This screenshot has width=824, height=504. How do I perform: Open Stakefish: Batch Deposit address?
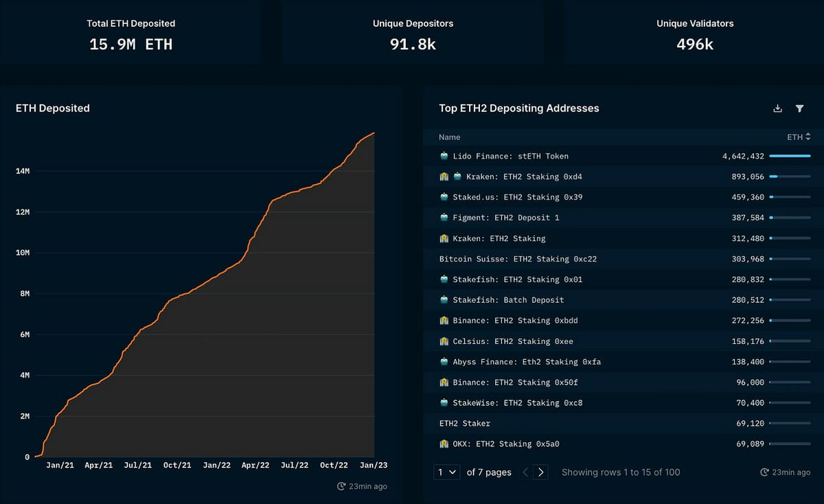click(508, 300)
